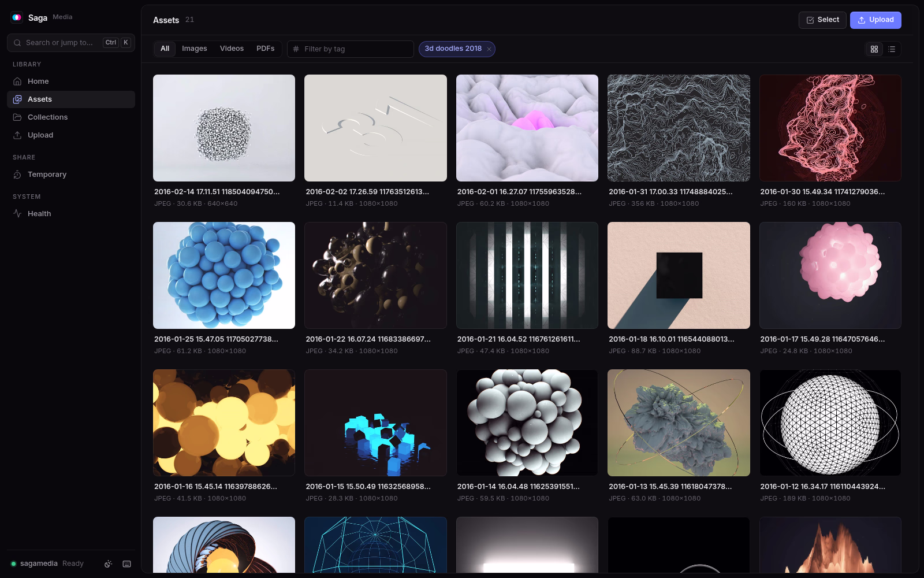Click the theme toggle icon in sidebar footer
The image size is (924, 578).
click(x=108, y=564)
